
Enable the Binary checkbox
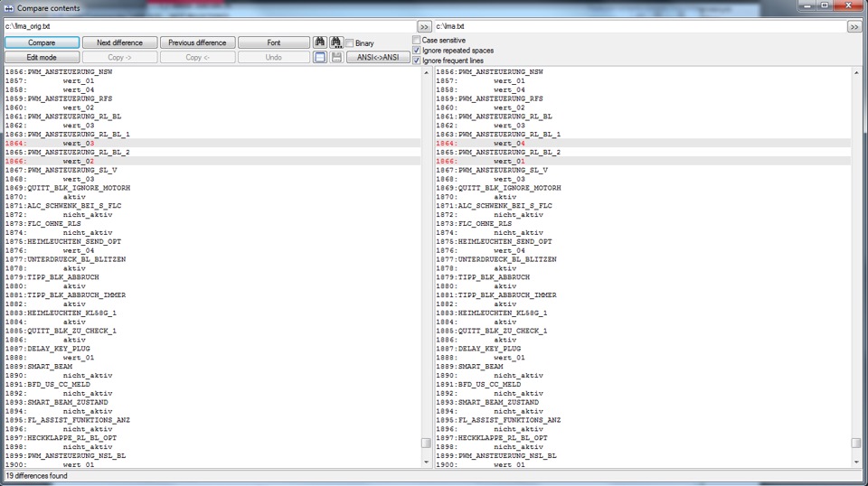click(x=350, y=43)
